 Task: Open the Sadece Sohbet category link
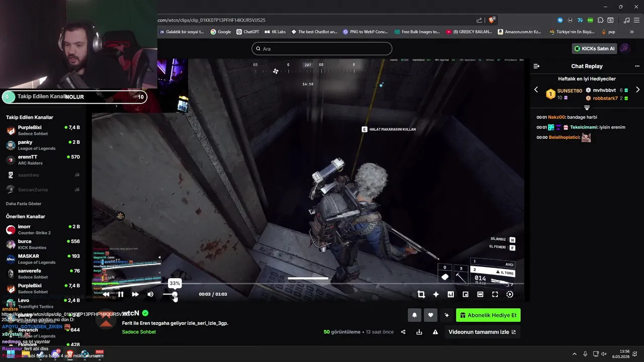click(139, 332)
